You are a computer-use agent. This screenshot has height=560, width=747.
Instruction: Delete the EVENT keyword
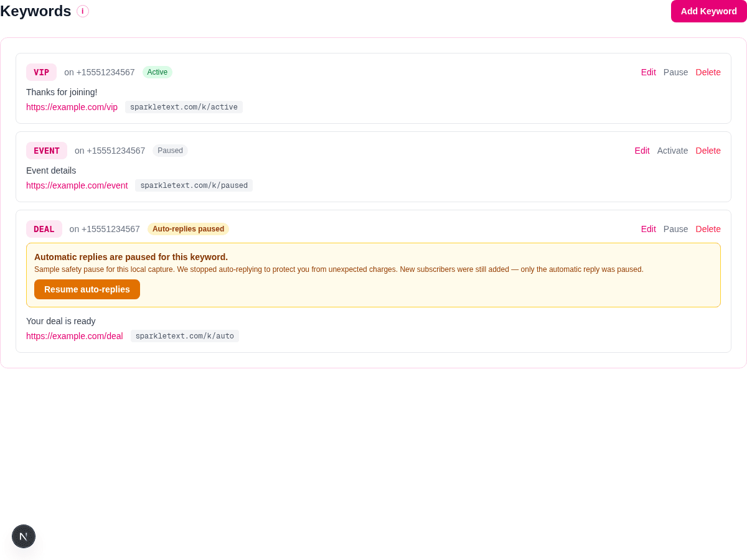coord(708,151)
